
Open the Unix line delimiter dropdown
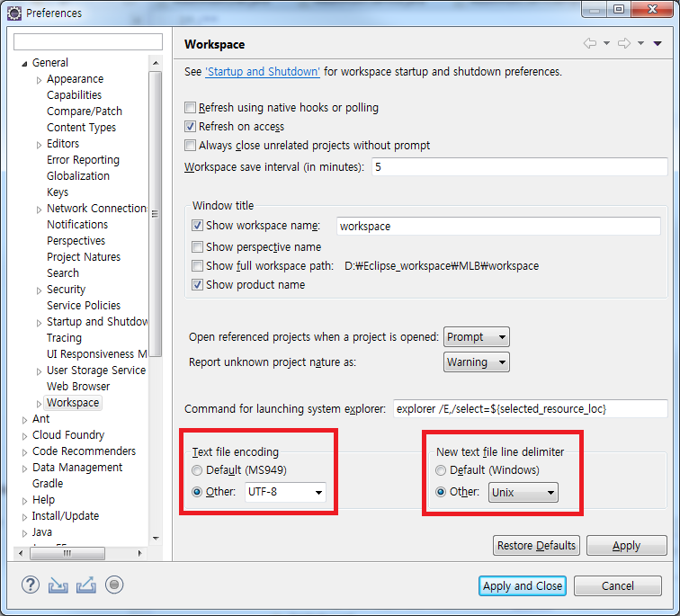[523, 493]
